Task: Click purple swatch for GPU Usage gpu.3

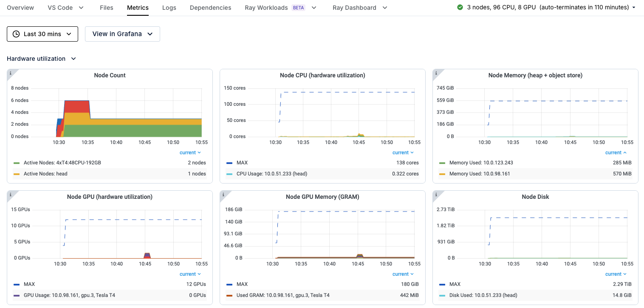Action: tap(17, 295)
